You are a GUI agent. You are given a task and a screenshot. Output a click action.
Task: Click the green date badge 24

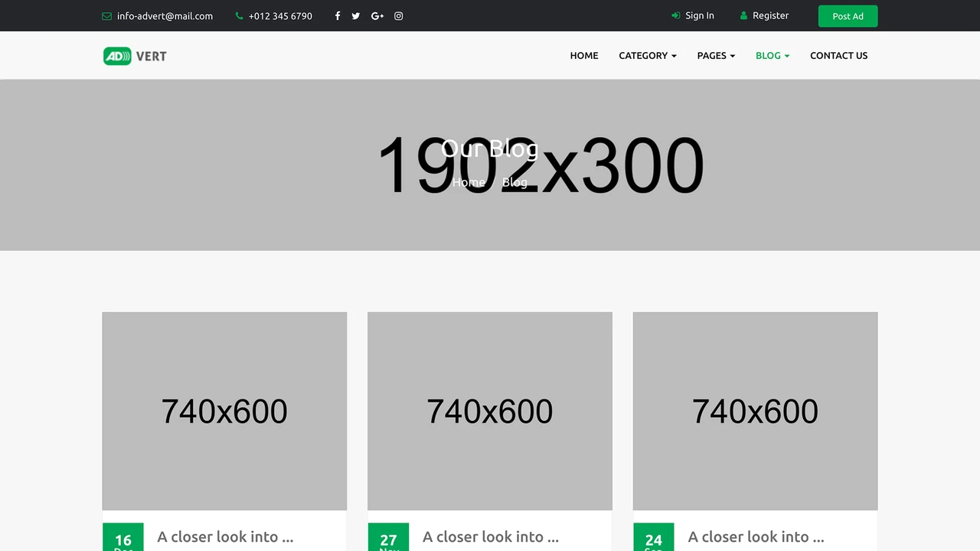point(654,538)
